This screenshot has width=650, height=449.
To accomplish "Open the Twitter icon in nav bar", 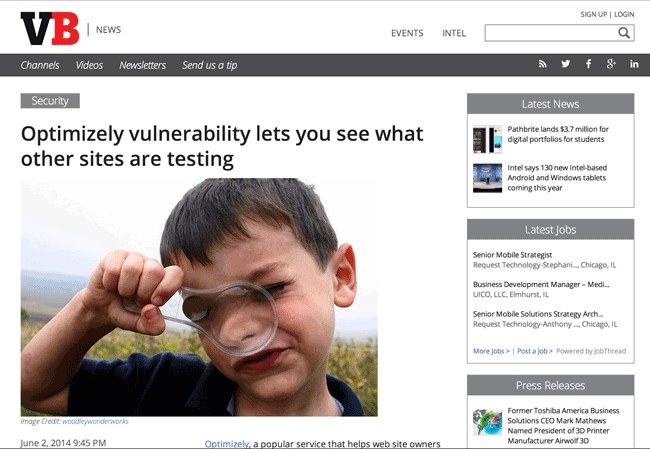I will pyautogui.click(x=565, y=64).
